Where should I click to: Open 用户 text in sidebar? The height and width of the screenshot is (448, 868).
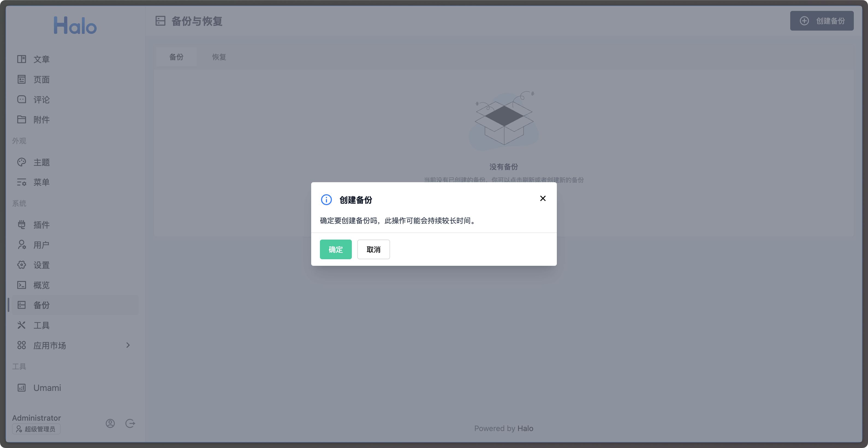click(x=41, y=245)
